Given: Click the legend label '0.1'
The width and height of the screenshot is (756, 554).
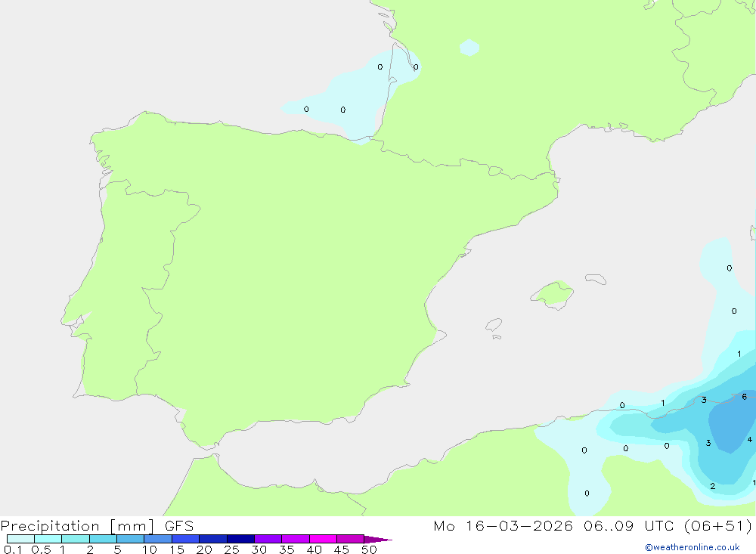Looking at the screenshot, I should click(x=13, y=549).
